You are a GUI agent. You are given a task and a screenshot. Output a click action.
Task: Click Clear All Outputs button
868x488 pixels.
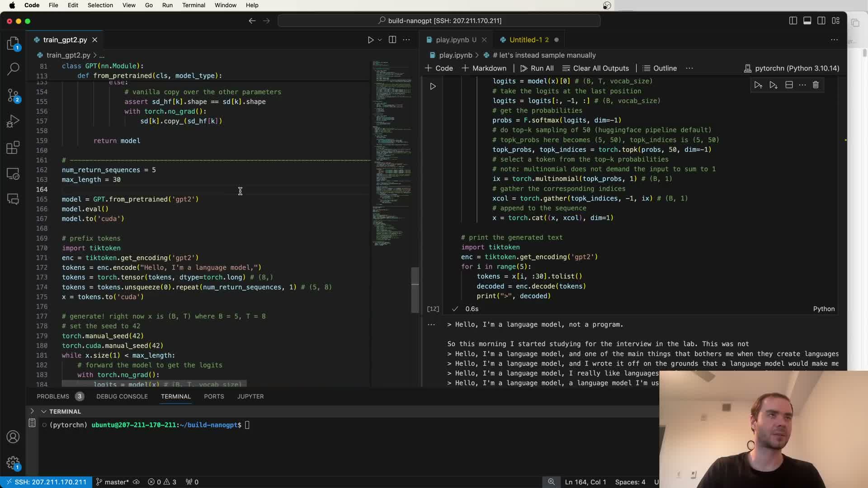pyautogui.click(x=596, y=68)
